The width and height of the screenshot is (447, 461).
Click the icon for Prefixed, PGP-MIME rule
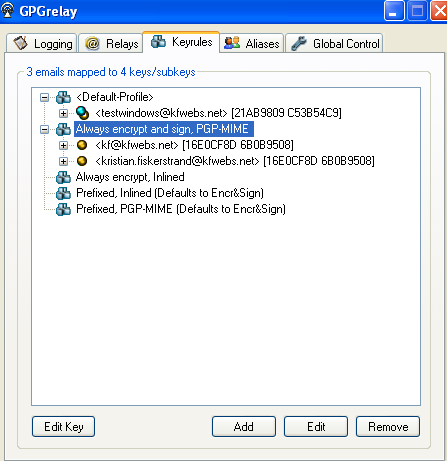point(63,209)
